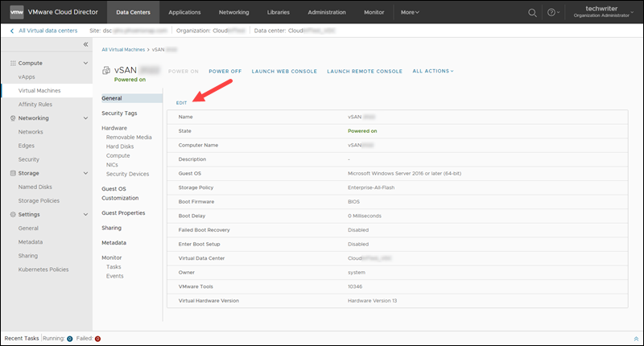This screenshot has width=644, height=346.
Task: Open Removable Media under Hardware
Action: 129,137
